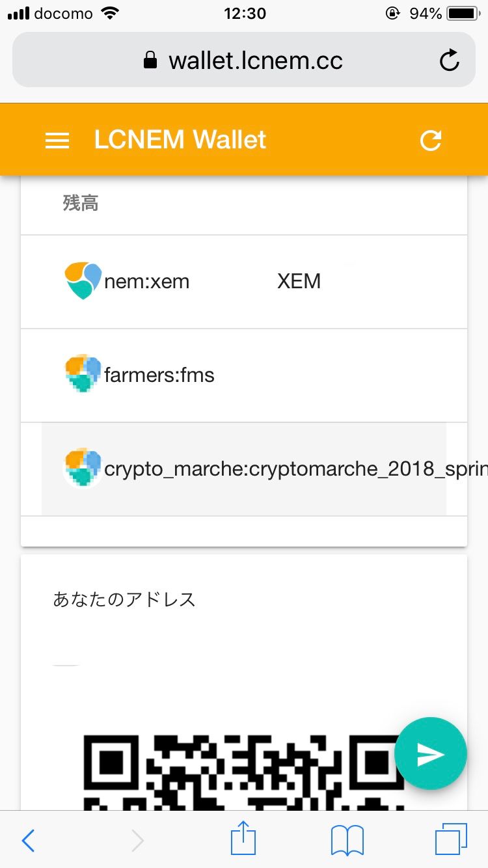Image resolution: width=488 pixels, height=868 pixels.
Task: Tap the crypto_marche mosaic icon
Action: coord(83,468)
